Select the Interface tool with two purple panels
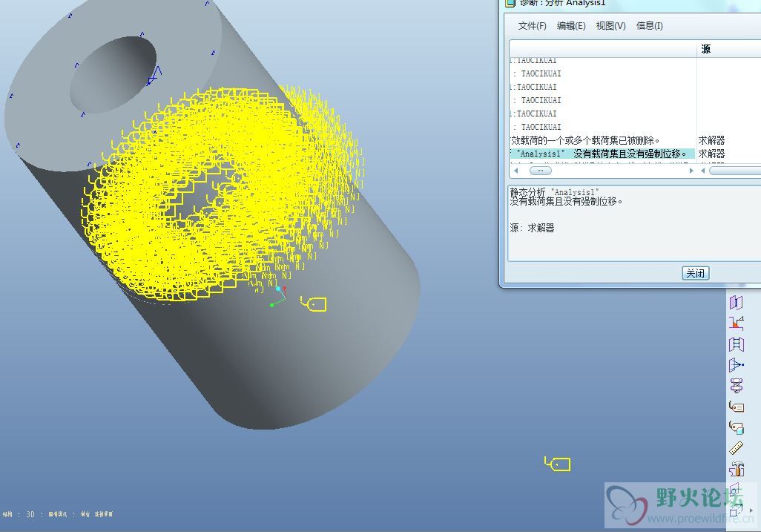This screenshot has width=761, height=532. [x=737, y=303]
